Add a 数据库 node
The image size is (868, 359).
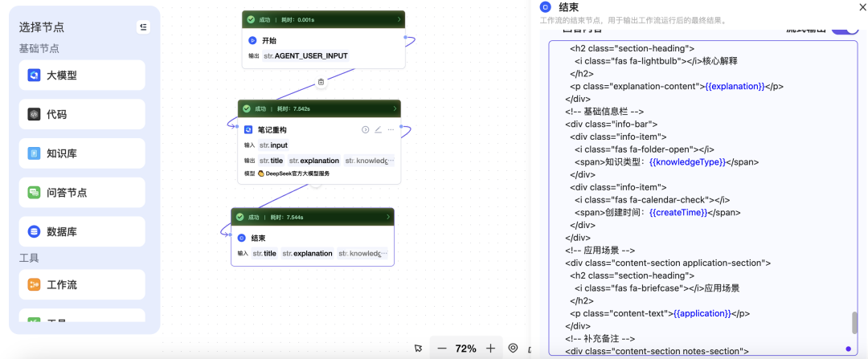coord(82,232)
